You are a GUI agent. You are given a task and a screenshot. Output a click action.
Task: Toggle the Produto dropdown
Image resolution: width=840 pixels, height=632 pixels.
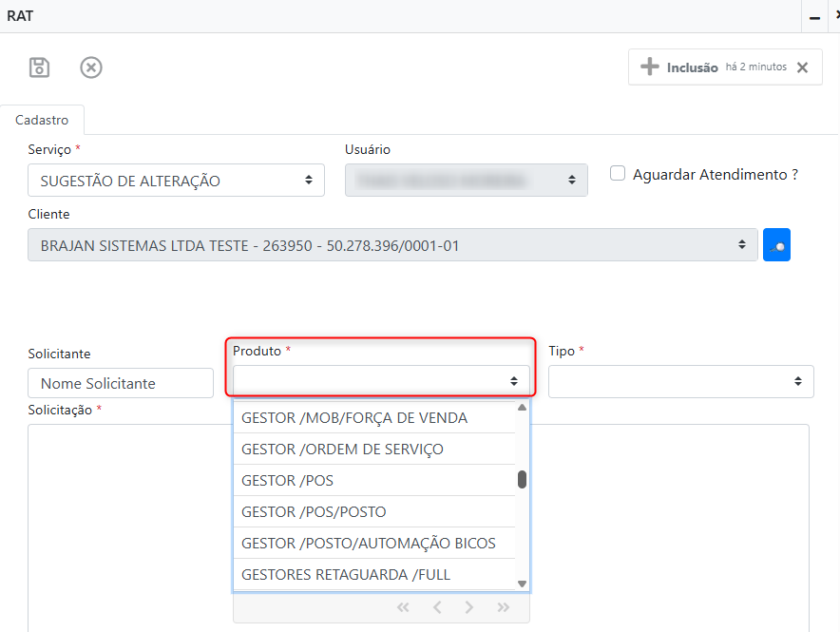[x=381, y=381]
